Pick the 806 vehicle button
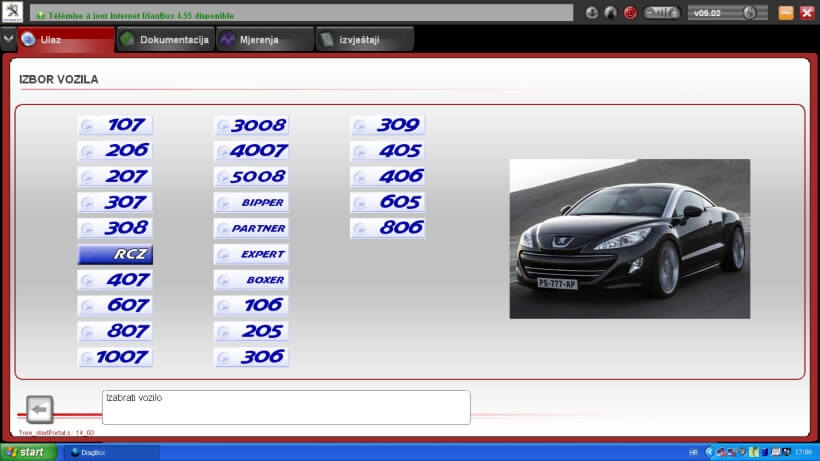Screen dimensions: 820x461 388,228
